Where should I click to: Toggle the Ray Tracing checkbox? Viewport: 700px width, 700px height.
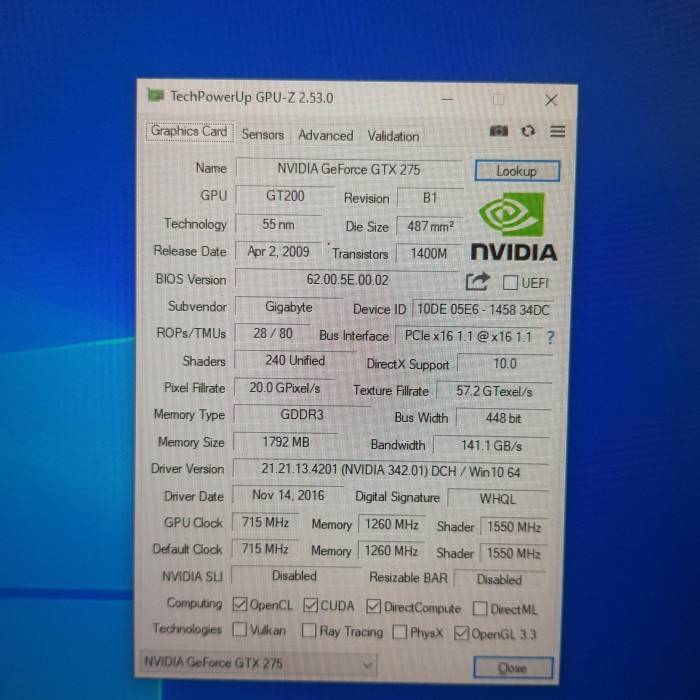coord(309,630)
